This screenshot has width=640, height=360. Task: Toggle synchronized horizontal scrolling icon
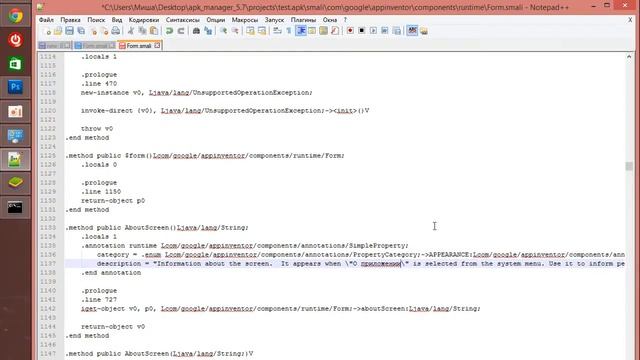(262, 31)
